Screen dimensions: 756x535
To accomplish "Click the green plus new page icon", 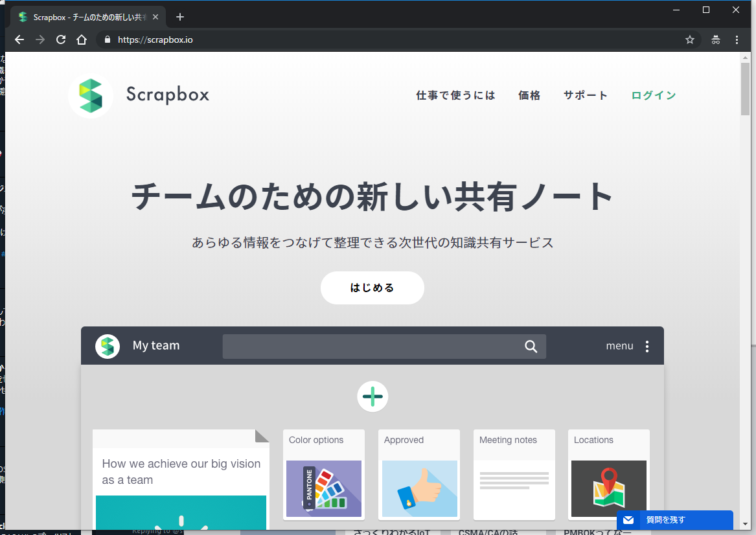I will [x=372, y=396].
